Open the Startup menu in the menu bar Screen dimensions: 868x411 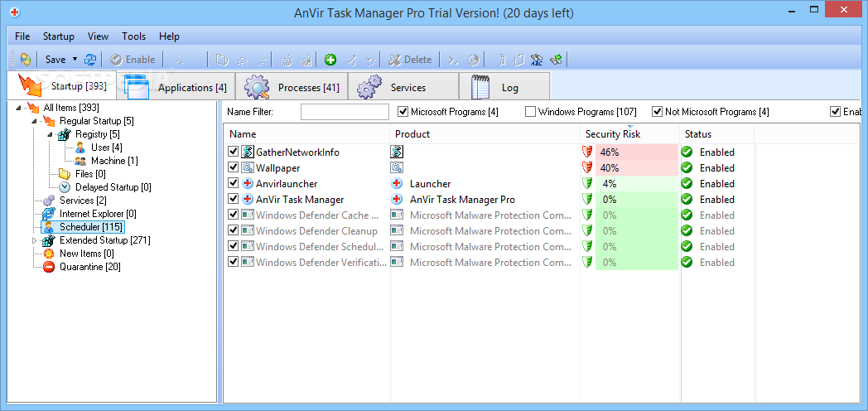click(x=59, y=36)
